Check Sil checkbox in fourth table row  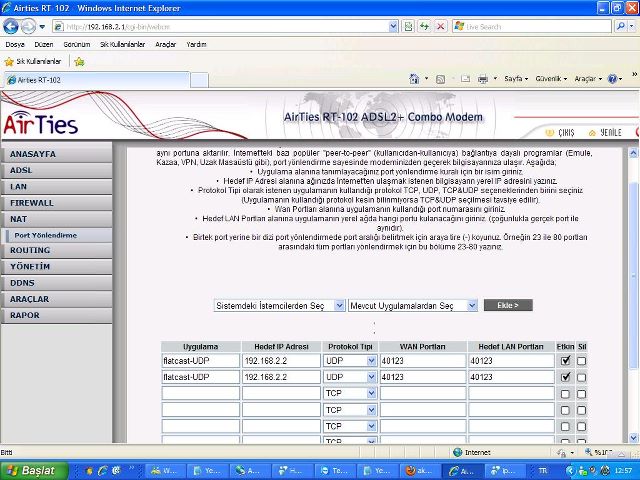(582, 410)
